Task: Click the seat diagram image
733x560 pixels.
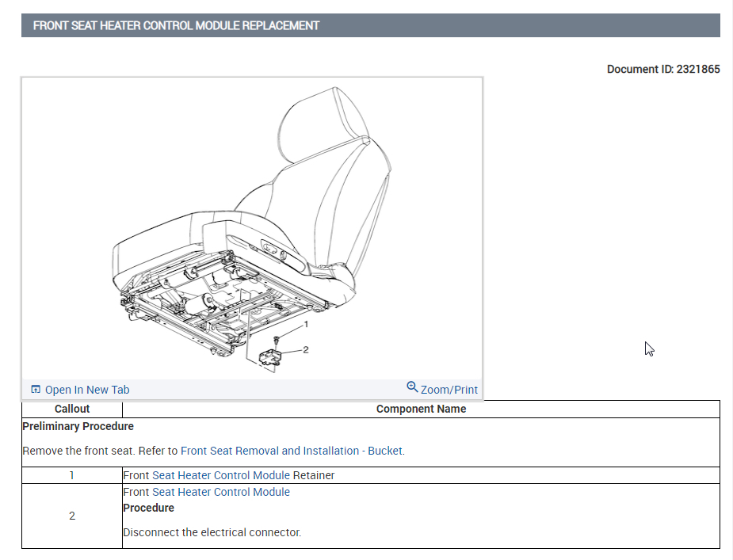Action: (x=252, y=229)
